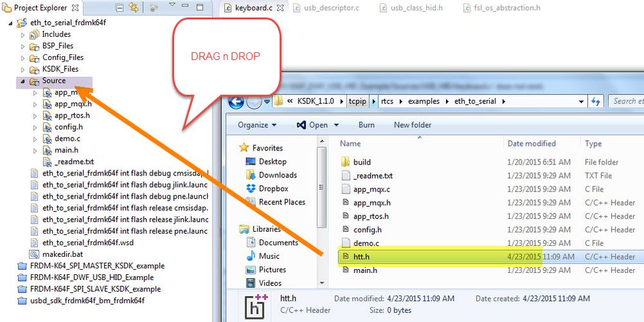Expand the KSDK_Files folder
Viewport: 644px width, 322px height.
pyautogui.click(x=23, y=70)
